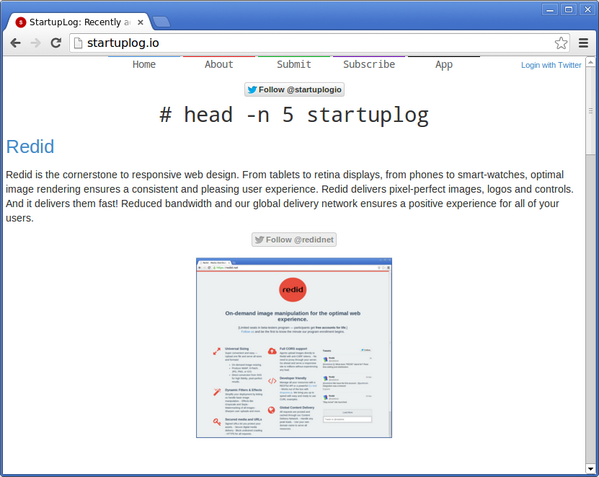Select the StartupLog browser tab
The width and height of the screenshot is (599, 477).
(x=78, y=22)
